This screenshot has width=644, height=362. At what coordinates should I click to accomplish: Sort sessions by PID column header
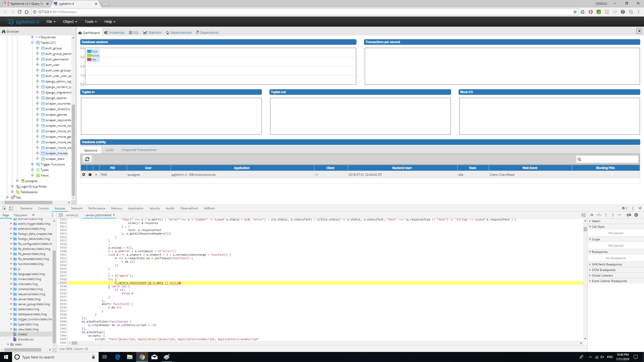tap(113, 168)
